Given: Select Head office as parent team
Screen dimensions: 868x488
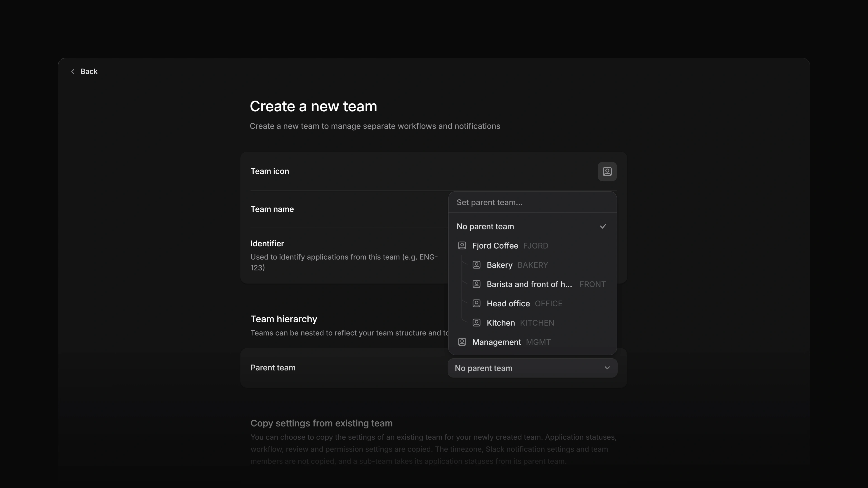Looking at the screenshot, I should click(x=532, y=303).
